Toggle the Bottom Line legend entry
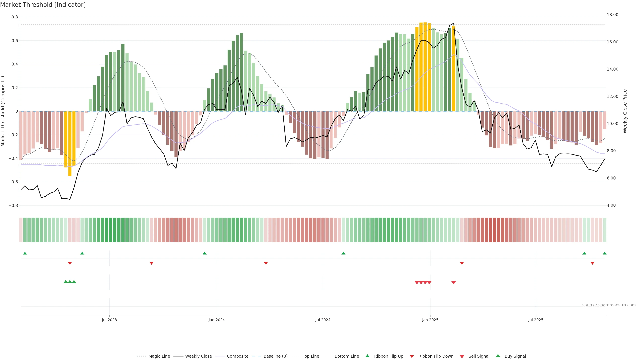The width and height of the screenshot is (644, 362). [x=346, y=356]
